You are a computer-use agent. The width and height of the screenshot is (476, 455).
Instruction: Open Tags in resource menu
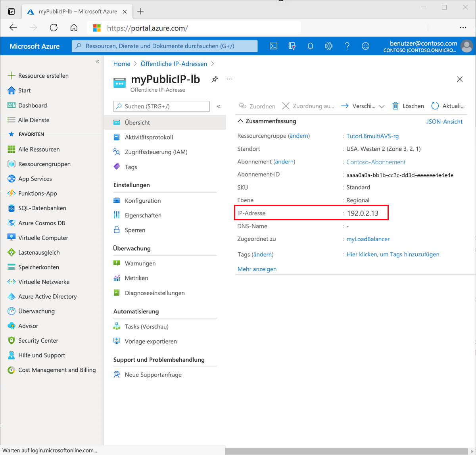coord(125,167)
